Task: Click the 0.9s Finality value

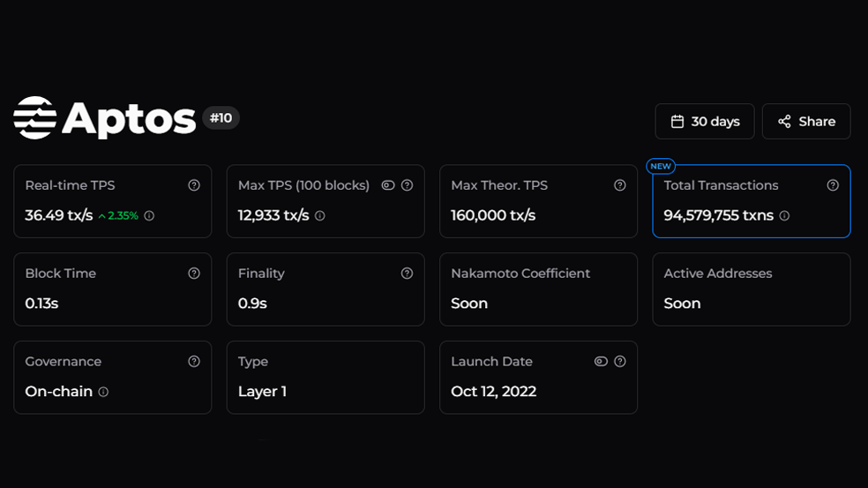Action: pyautogui.click(x=252, y=304)
